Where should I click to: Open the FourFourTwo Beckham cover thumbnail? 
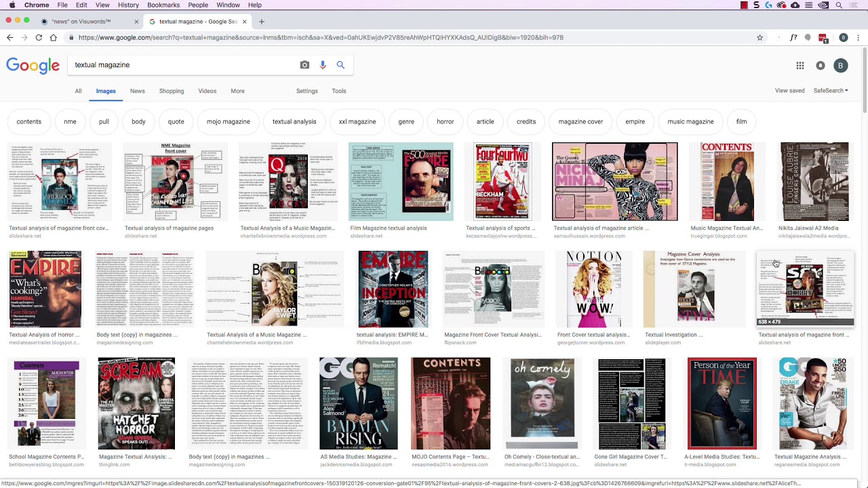click(x=502, y=182)
